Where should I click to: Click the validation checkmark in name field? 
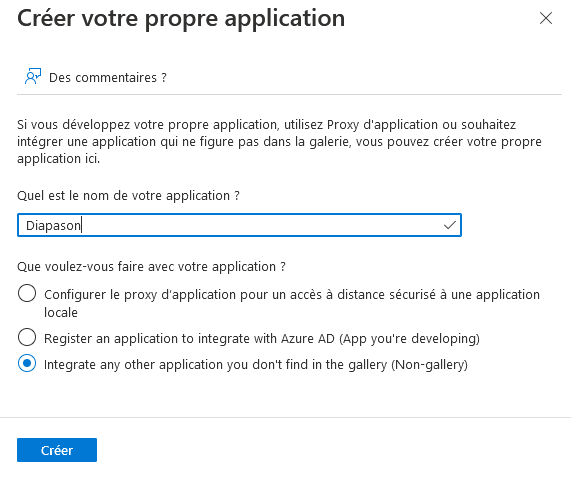coord(450,225)
